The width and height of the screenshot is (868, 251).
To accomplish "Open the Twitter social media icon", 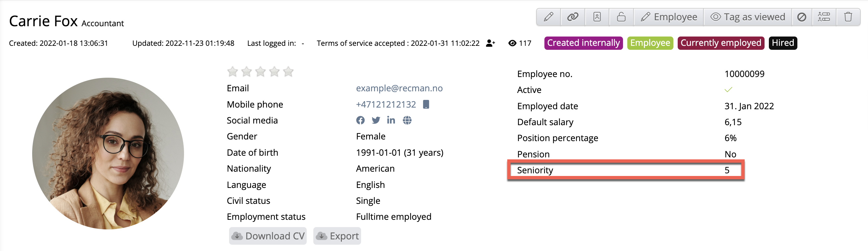I will tap(376, 121).
